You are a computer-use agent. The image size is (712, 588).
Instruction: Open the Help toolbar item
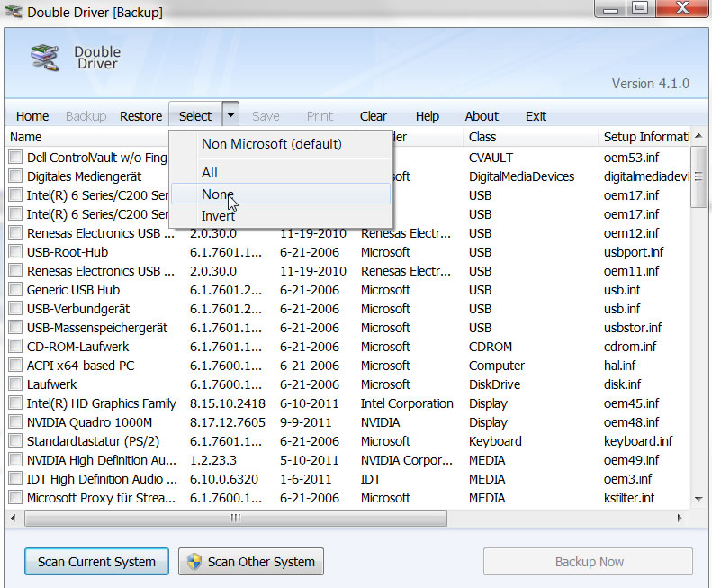(x=428, y=116)
